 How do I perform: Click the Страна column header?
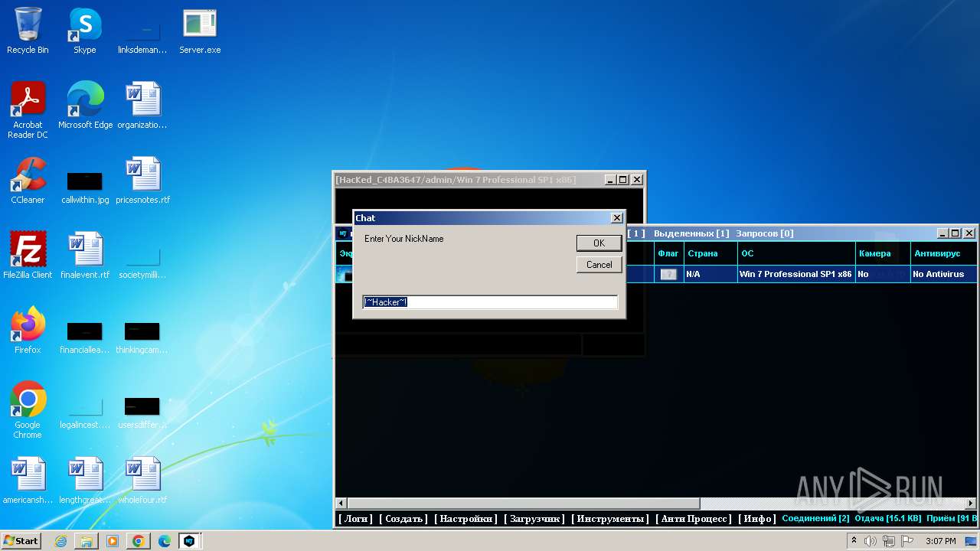tap(710, 253)
